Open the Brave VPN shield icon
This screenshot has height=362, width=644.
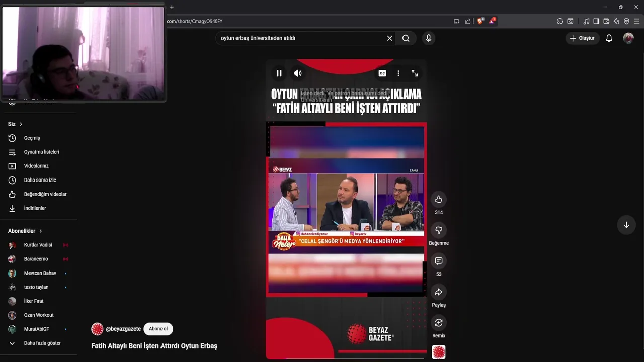point(626,21)
